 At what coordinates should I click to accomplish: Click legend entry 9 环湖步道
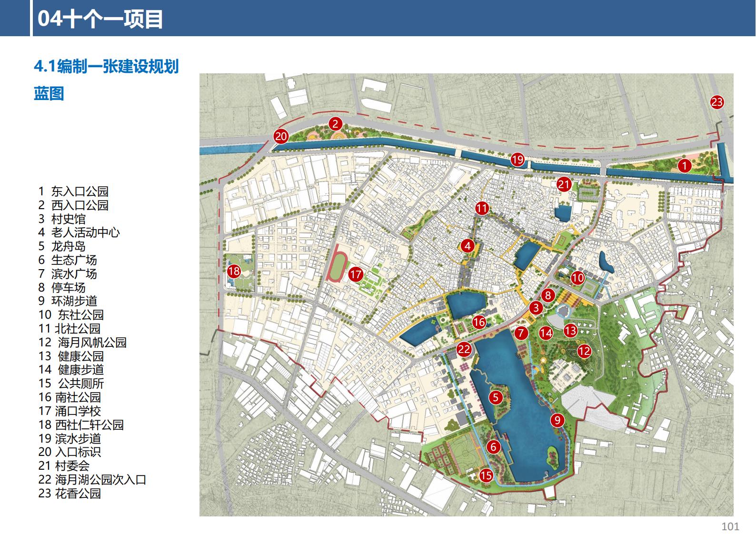click(68, 301)
